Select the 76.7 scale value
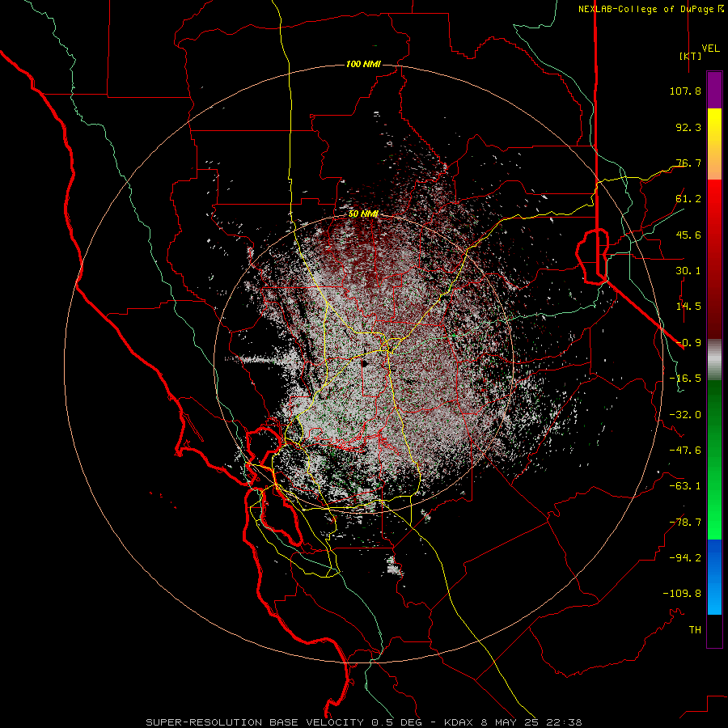The image size is (728, 728). click(688, 163)
